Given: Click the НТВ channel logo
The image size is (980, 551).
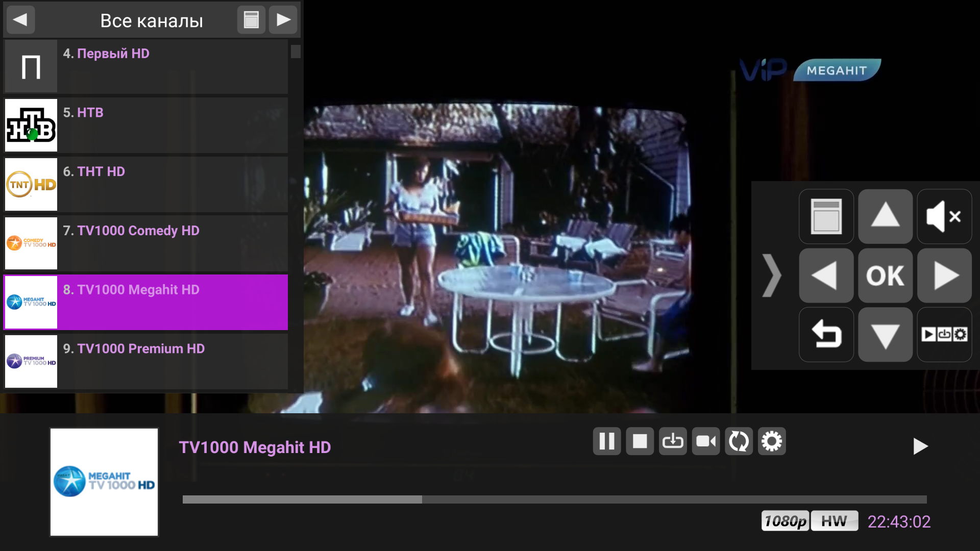Looking at the screenshot, I should coord(31,126).
